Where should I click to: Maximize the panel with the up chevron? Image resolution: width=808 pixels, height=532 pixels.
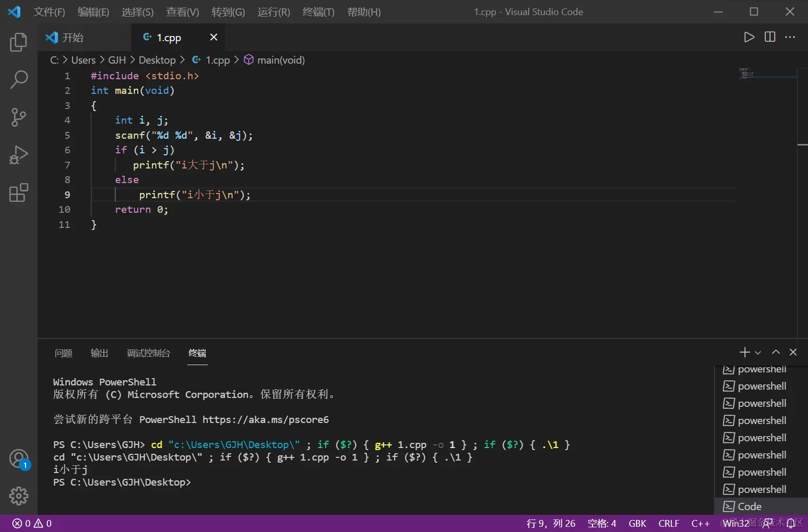point(776,352)
